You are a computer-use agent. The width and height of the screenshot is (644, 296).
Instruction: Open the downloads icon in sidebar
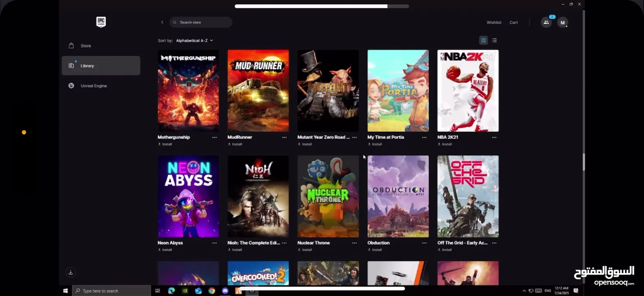(x=71, y=272)
